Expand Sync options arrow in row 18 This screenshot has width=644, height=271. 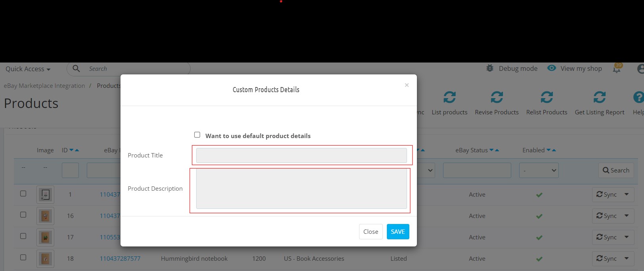coord(627,258)
